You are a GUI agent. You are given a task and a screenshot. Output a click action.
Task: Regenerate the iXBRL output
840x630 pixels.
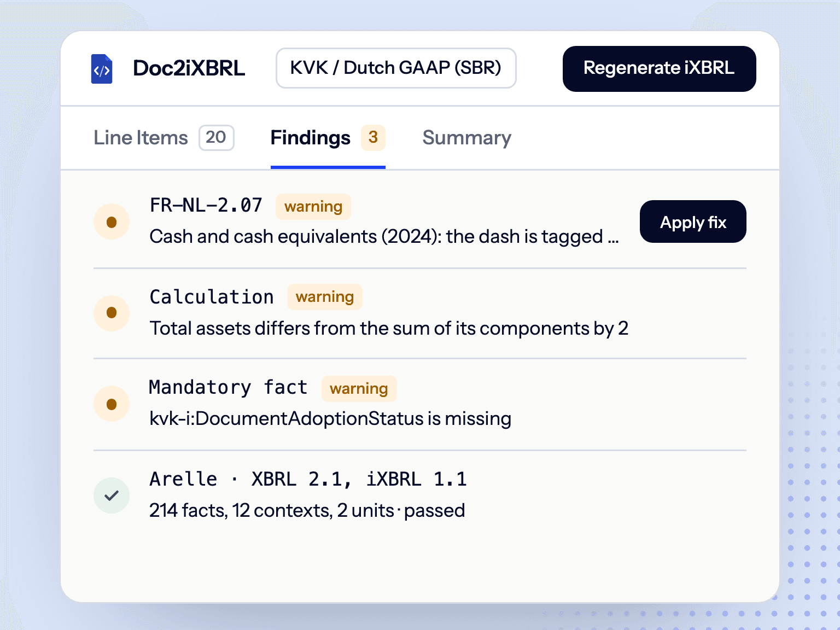tap(659, 69)
